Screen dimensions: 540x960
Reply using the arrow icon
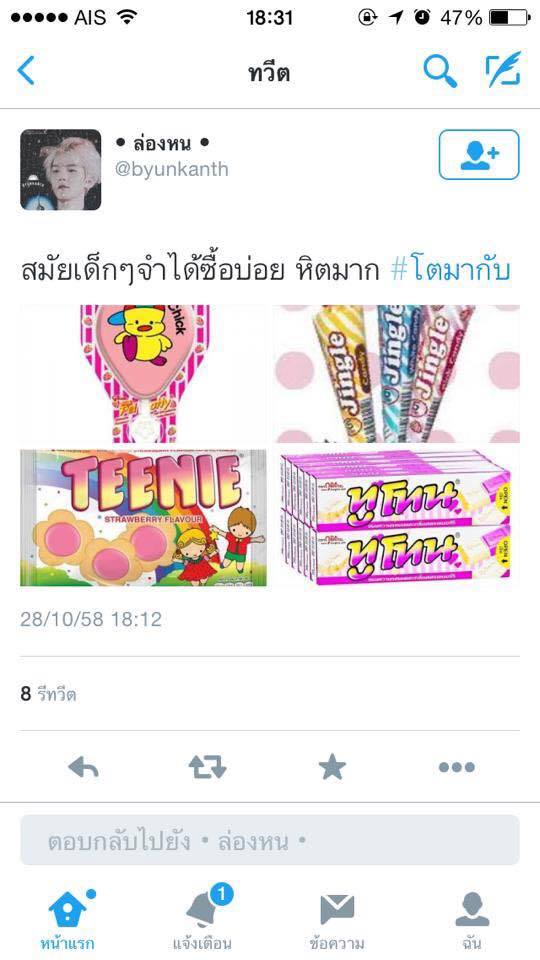[83, 767]
